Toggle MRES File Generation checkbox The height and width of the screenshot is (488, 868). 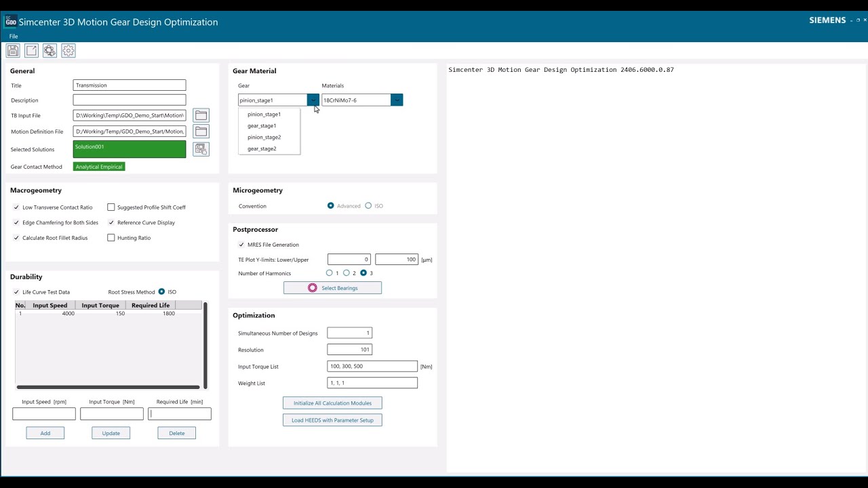(241, 245)
